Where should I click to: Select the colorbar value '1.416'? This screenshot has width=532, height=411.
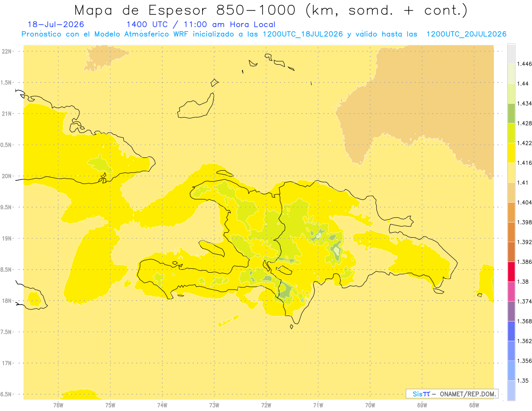[x=525, y=163]
